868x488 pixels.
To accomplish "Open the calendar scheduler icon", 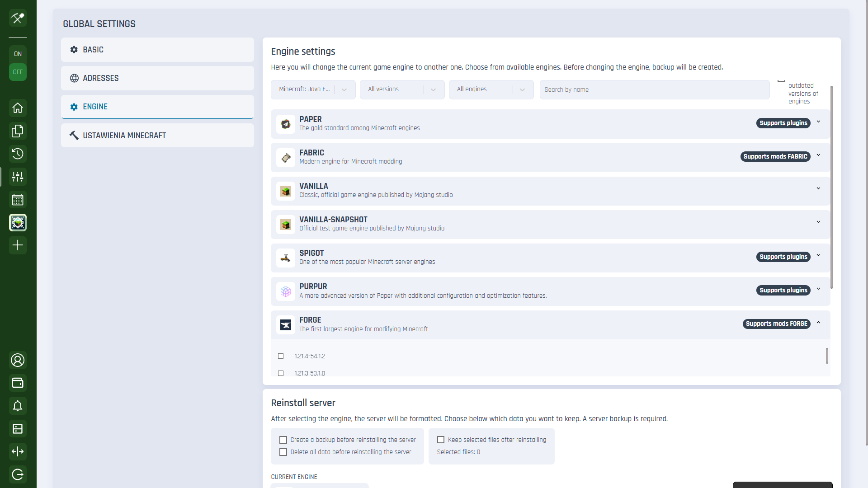I will click(x=18, y=200).
